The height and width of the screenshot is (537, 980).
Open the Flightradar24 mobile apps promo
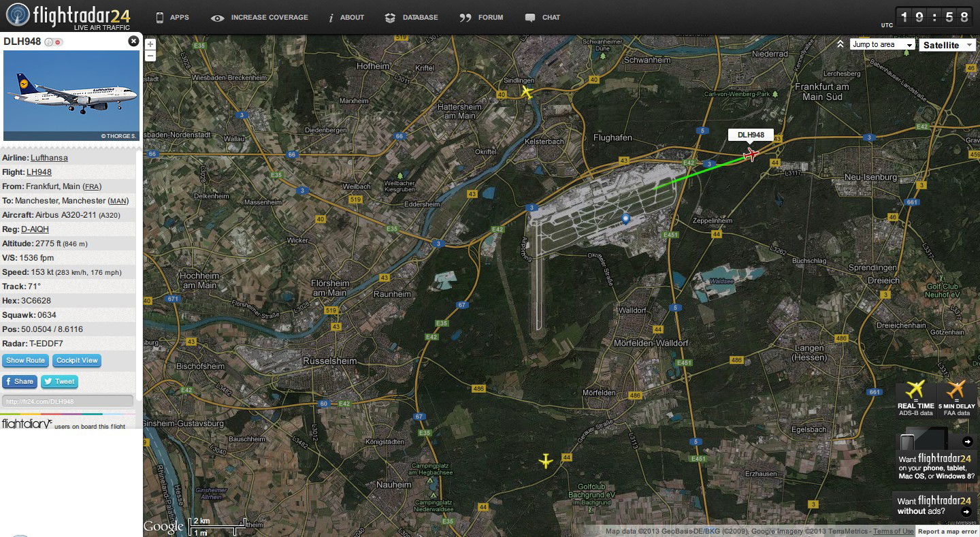point(936,456)
